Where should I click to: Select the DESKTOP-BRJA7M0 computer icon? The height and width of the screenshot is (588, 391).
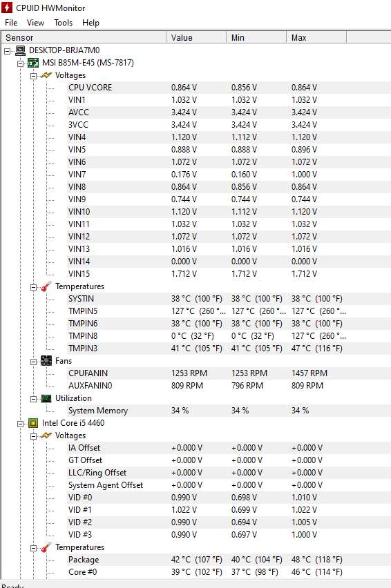(x=21, y=50)
